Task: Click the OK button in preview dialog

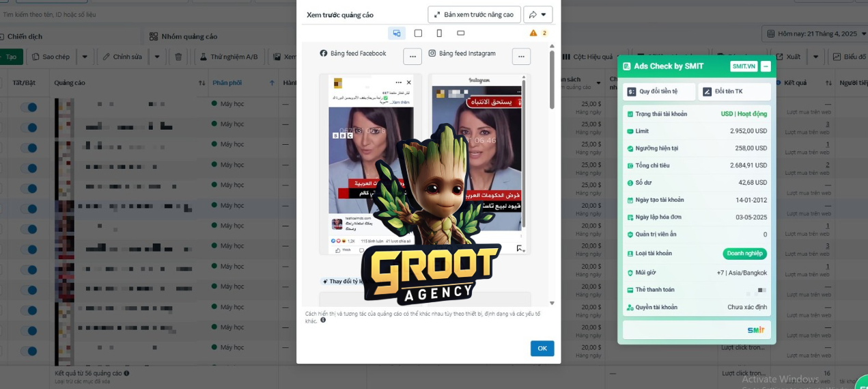Action: [542, 348]
